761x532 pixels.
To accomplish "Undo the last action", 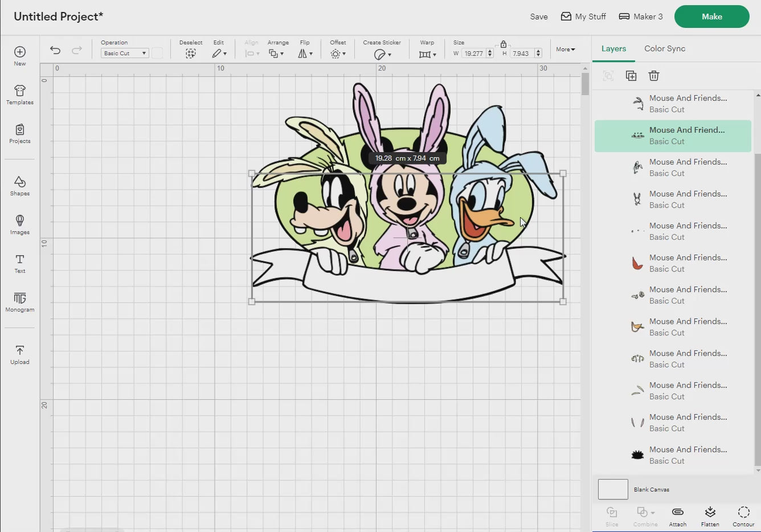I will [x=55, y=50].
